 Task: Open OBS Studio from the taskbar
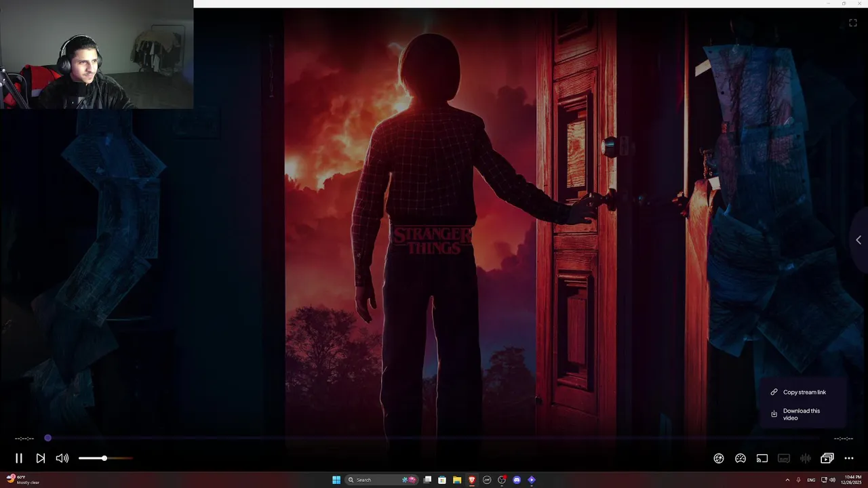tap(502, 480)
